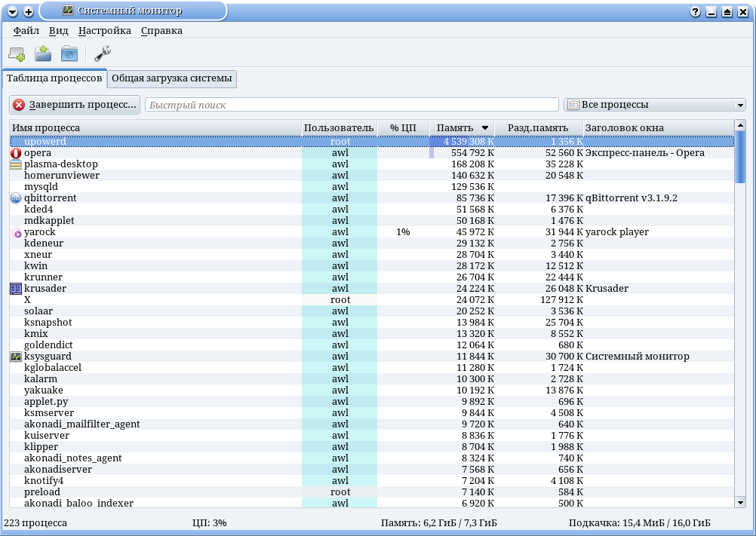Select the kalarm process row
The height and width of the screenshot is (536, 756).
372,379
